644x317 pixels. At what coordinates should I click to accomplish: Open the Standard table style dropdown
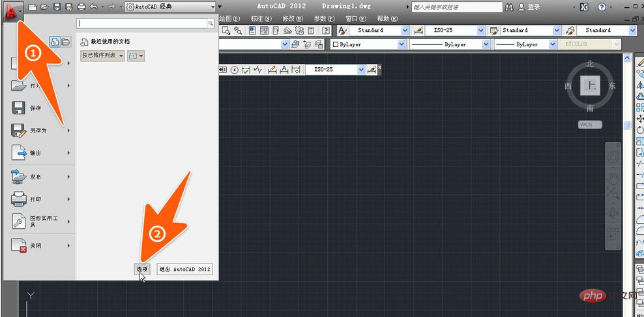tap(557, 31)
